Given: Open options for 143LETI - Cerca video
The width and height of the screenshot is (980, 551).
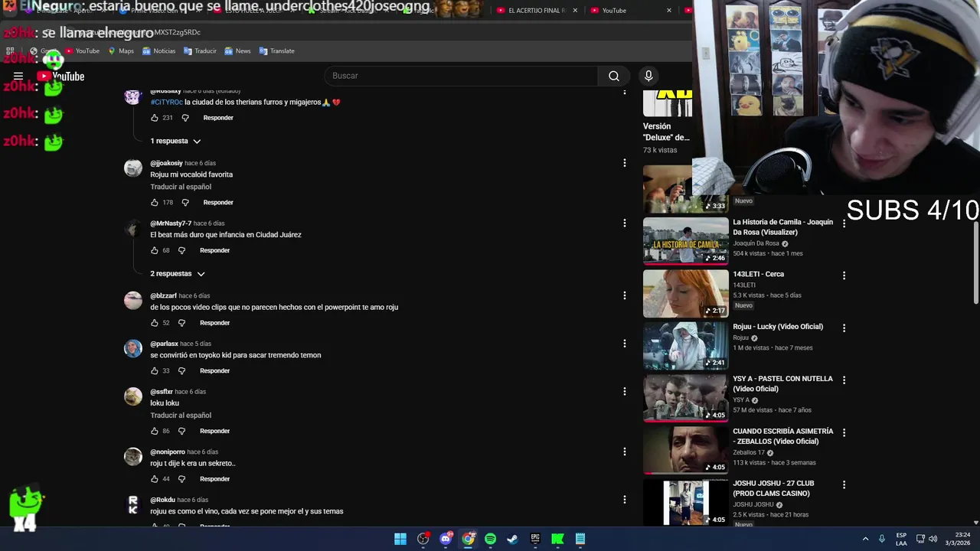Looking at the screenshot, I should [x=844, y=275].
